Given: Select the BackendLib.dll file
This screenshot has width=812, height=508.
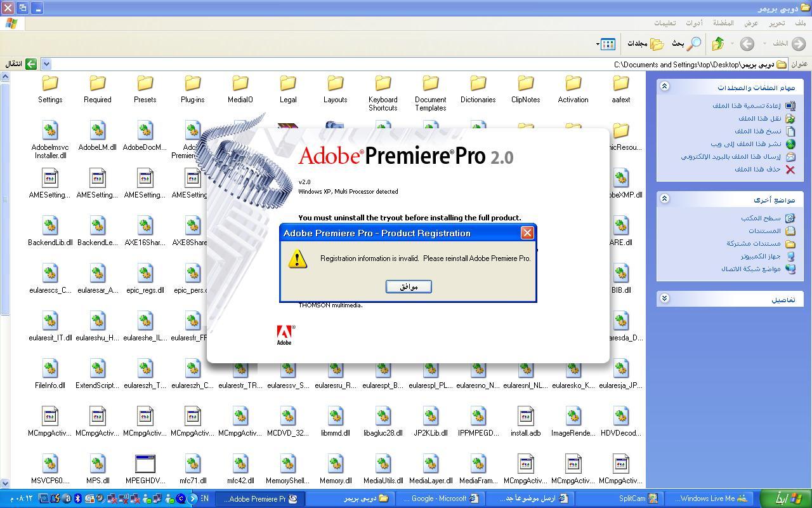Looking at the screenshot, I should pyautogui.click(x=50, y=232).
